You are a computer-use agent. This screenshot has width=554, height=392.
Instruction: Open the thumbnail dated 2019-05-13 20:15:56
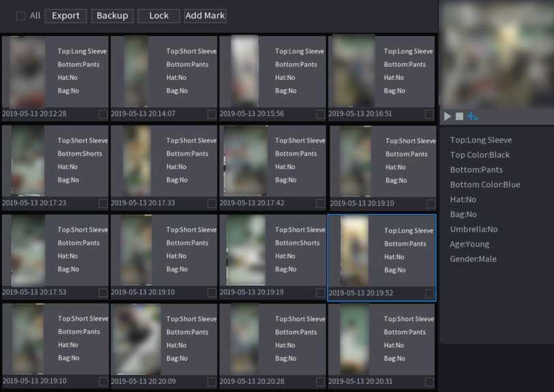(246, 72)
